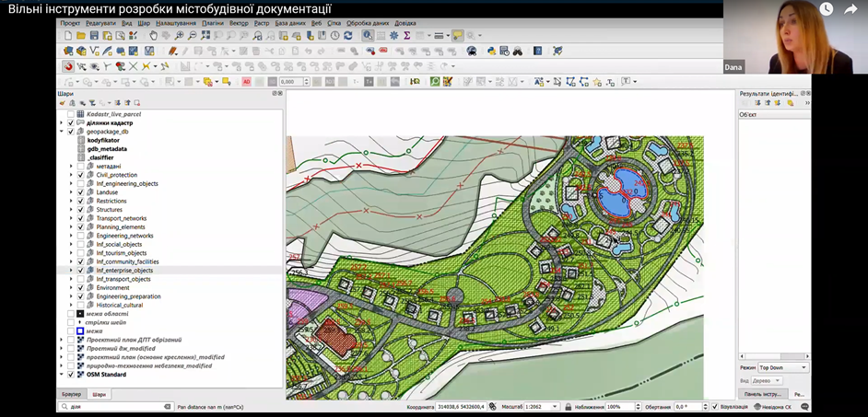Click the Open Project folder icon
868x417 pixels.
[81, 35]
